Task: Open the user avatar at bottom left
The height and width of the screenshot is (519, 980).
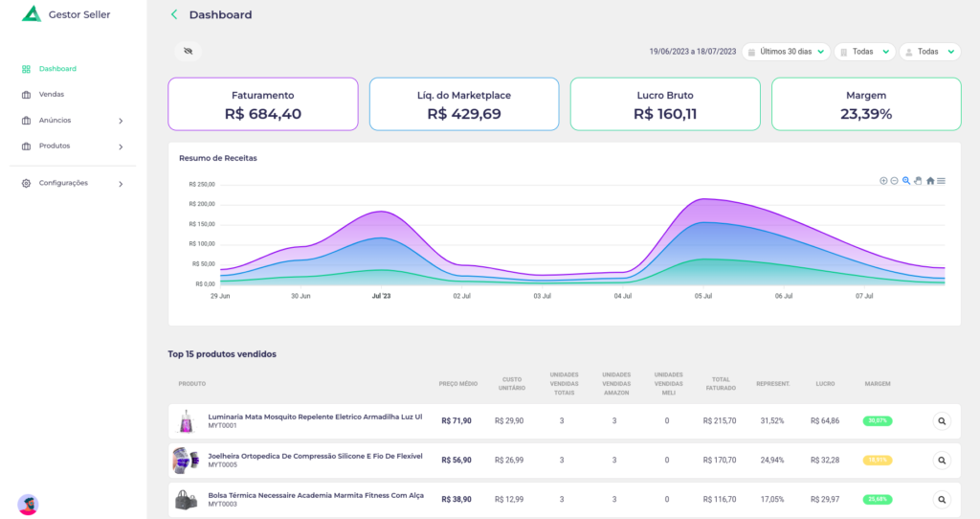Action: 28,504
